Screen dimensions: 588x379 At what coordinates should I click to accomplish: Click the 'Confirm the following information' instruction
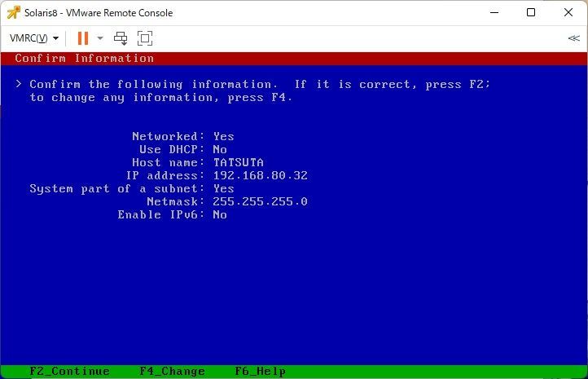154,84
